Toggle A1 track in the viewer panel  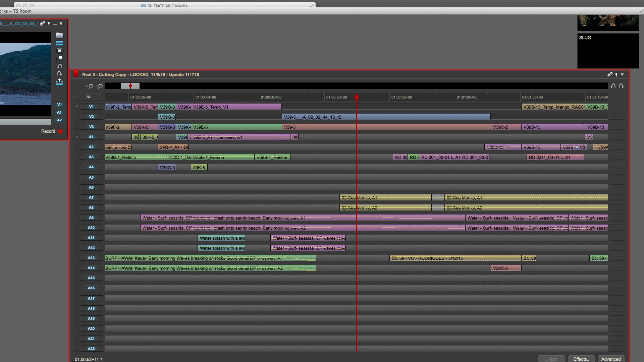tap(59, 112)
